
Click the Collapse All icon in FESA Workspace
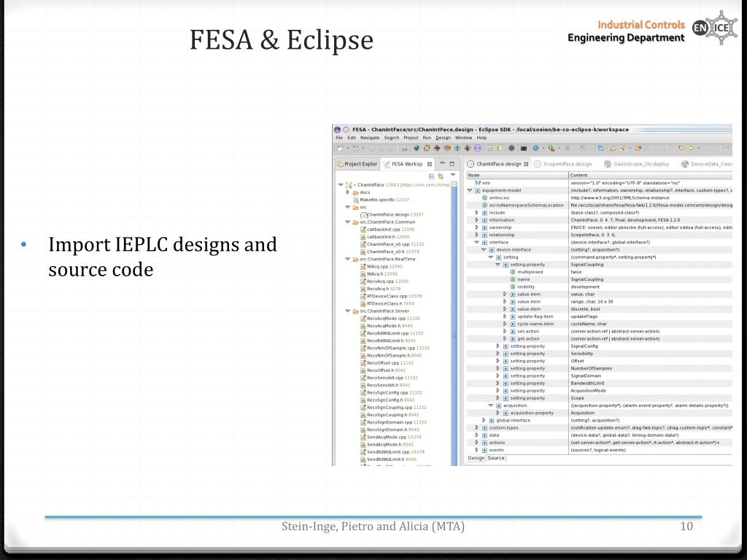tap(432, 176)
